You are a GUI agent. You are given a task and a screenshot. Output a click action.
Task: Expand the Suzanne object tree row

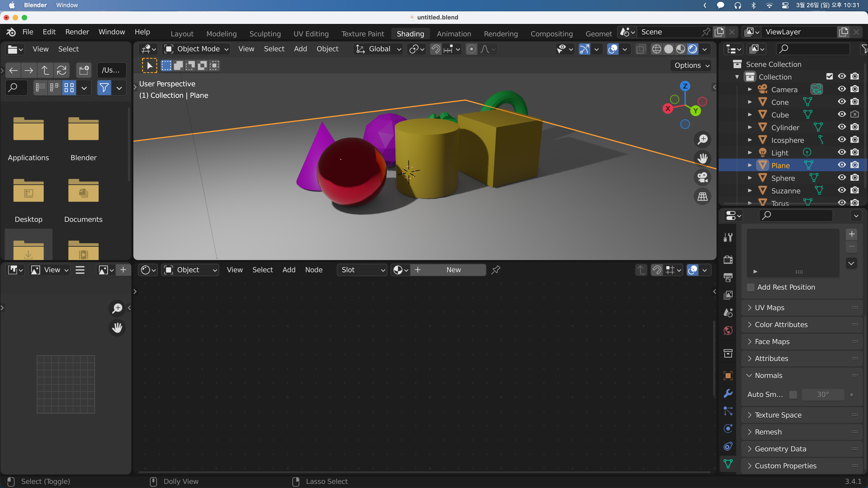tap(750, 191)
